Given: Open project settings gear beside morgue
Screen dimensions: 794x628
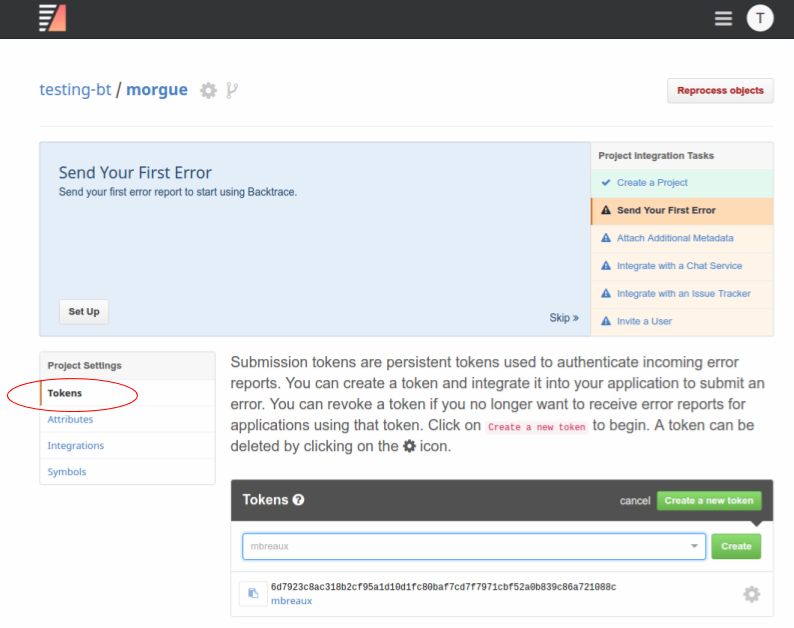Looking at the screenshot, I should click(x=208, y=90).
